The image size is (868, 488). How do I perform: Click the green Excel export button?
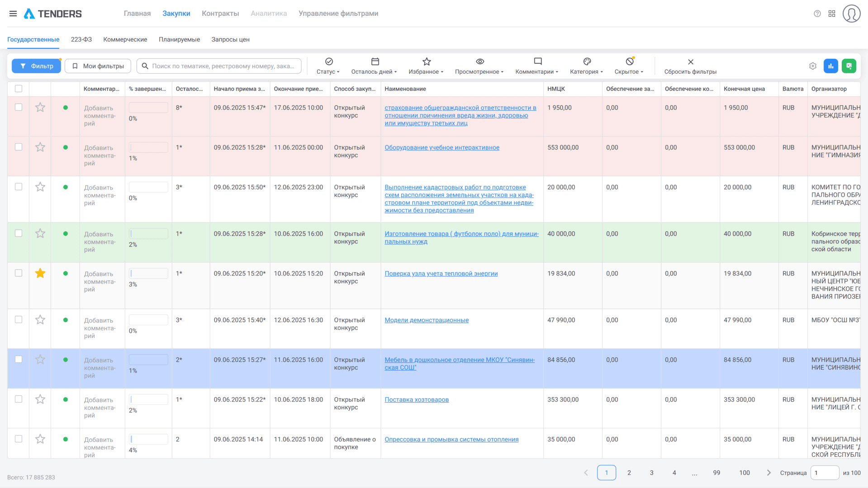pyautogui.click(x=849, y=66)
